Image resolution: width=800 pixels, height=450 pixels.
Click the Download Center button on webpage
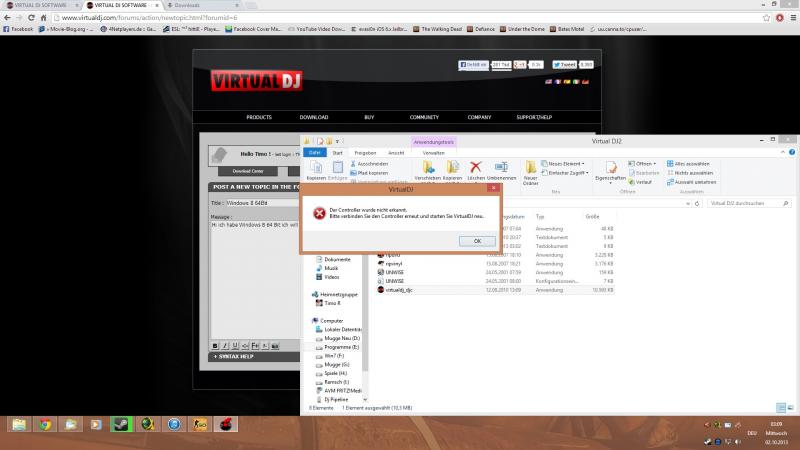pos(248,171)
